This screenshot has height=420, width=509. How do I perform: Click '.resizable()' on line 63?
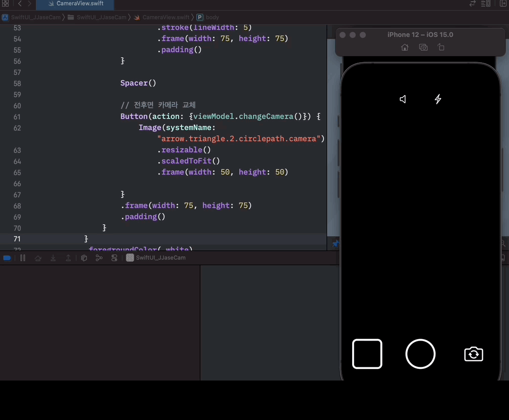coord(184,150)
